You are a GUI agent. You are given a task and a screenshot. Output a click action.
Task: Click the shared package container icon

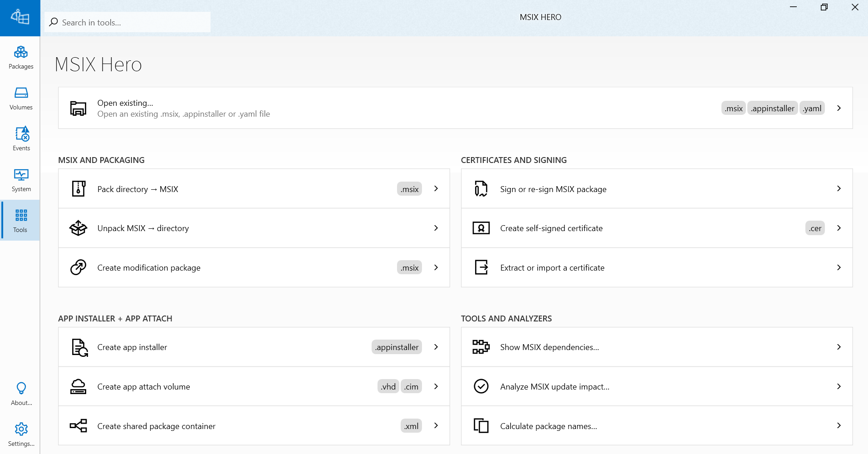tap(78, 426)
